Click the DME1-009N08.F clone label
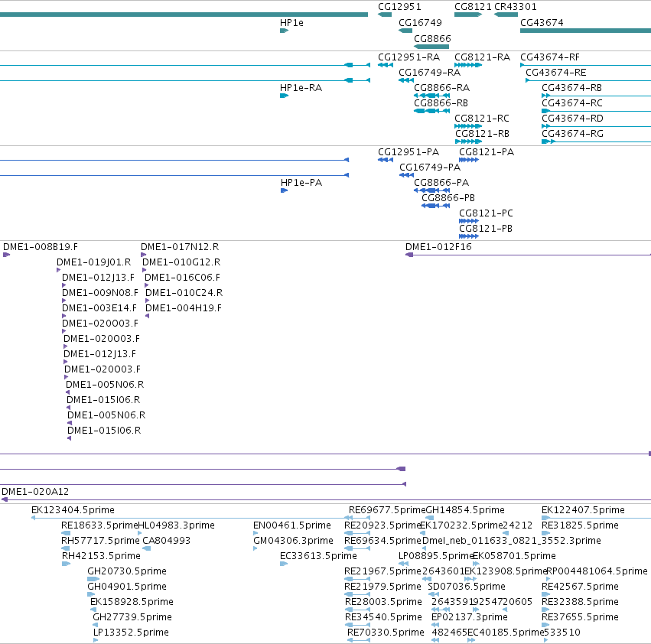Image resolution: width=651 pixels, height=644 pixels. pyautogui.click(x=100, y=293)
